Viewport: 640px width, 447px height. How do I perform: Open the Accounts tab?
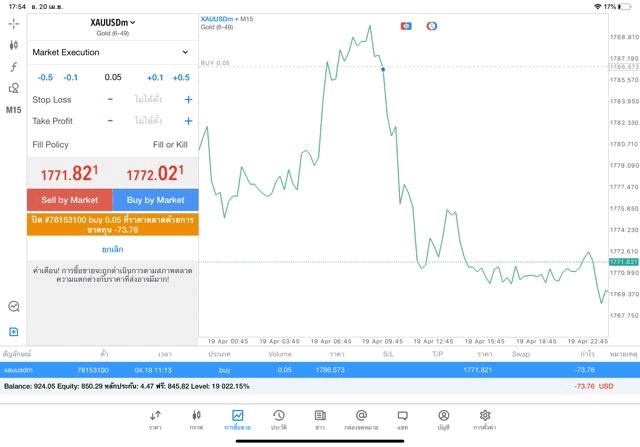click(444, 420)
